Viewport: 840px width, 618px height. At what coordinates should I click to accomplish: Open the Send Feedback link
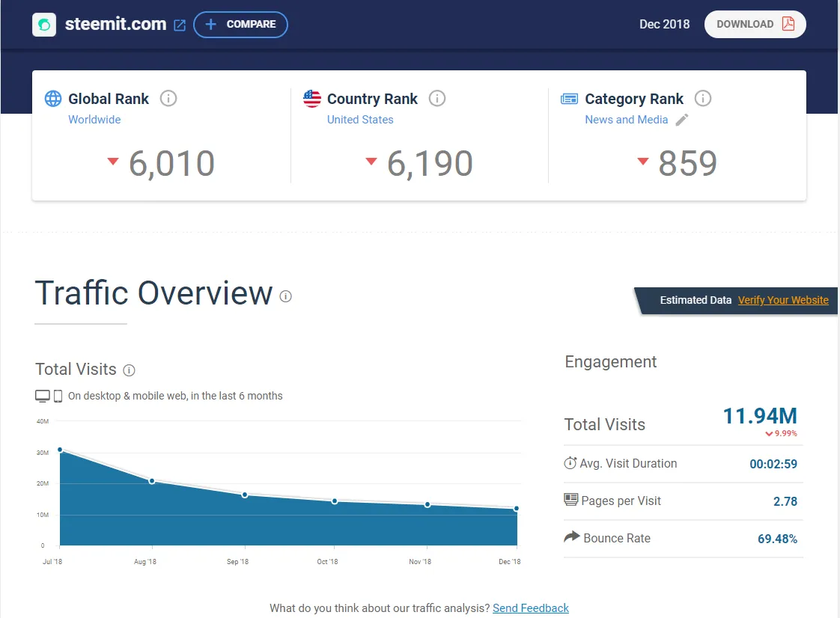(530, 608)
